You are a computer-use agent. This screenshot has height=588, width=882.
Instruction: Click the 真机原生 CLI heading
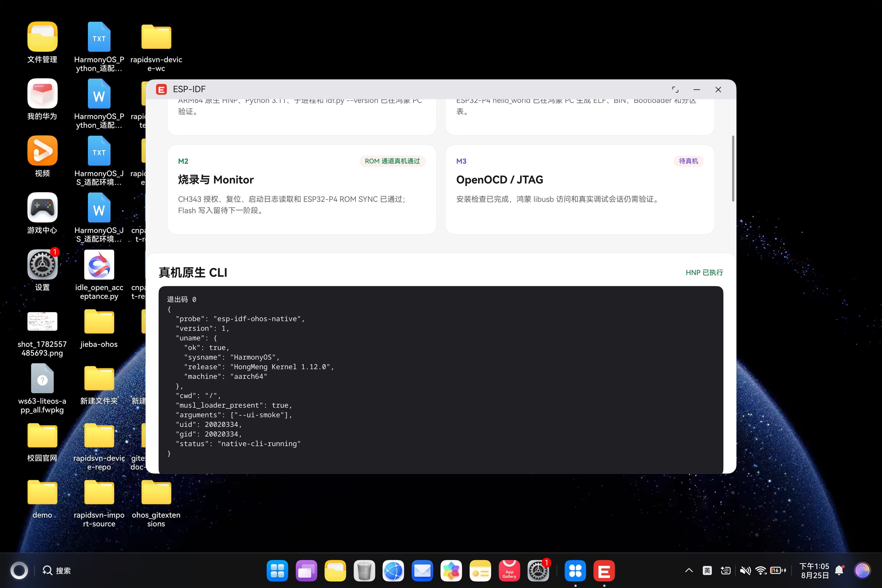193,273
